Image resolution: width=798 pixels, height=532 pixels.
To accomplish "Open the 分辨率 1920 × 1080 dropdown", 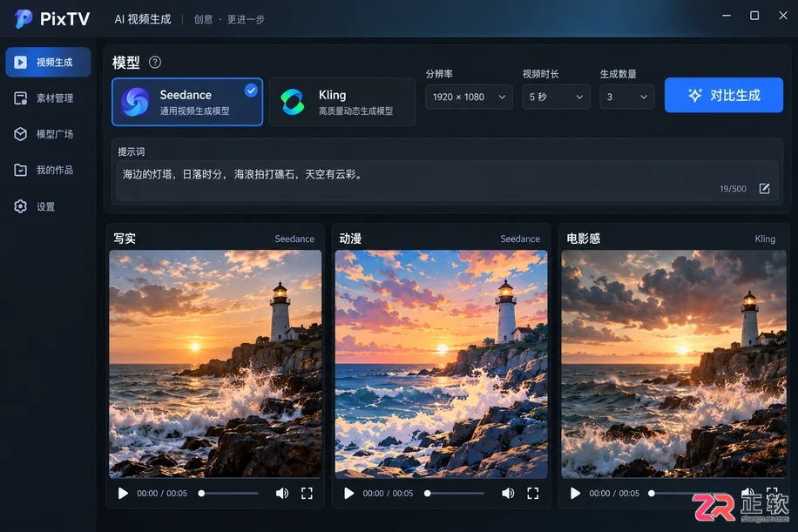I will coord(469,97).
